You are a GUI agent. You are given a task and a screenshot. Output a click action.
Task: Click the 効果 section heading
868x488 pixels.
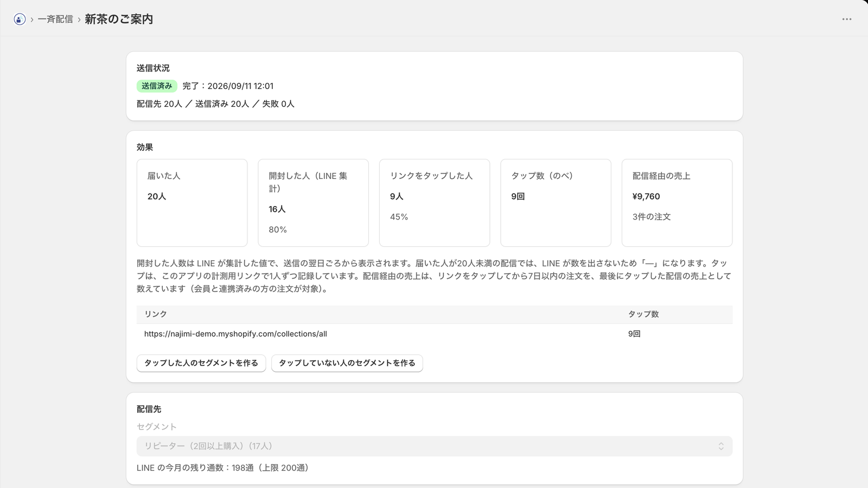coord(145,147)
